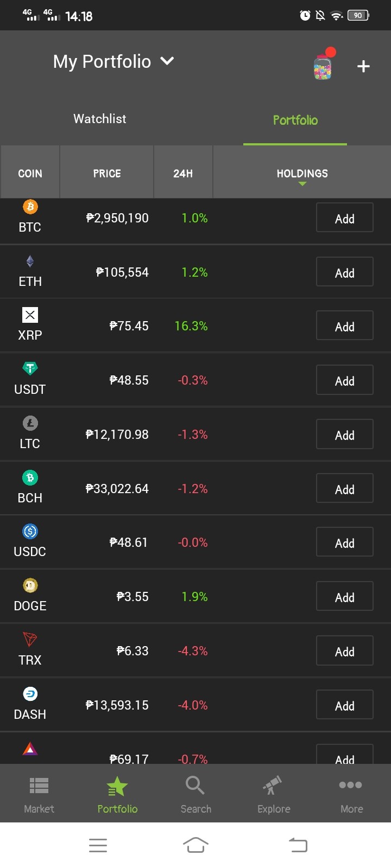Sort list by 24H column header
The image size is (391, 868).
tap(183, 174)
